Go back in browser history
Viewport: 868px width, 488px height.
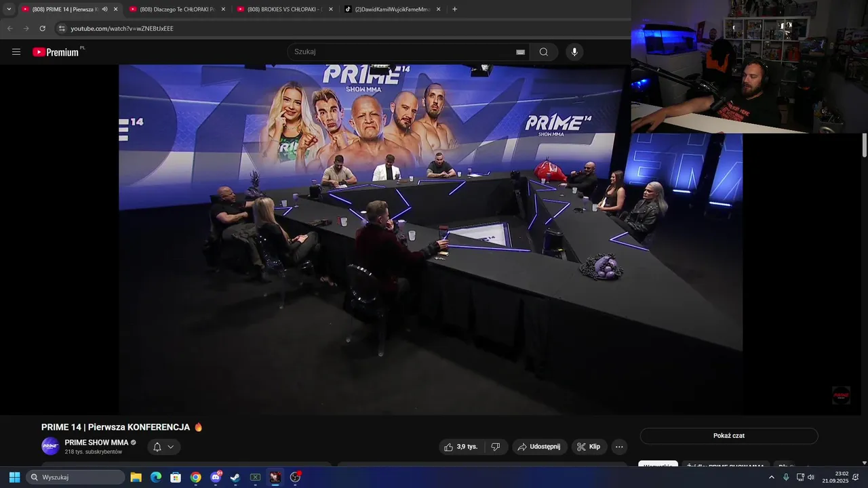pos(9,28)
